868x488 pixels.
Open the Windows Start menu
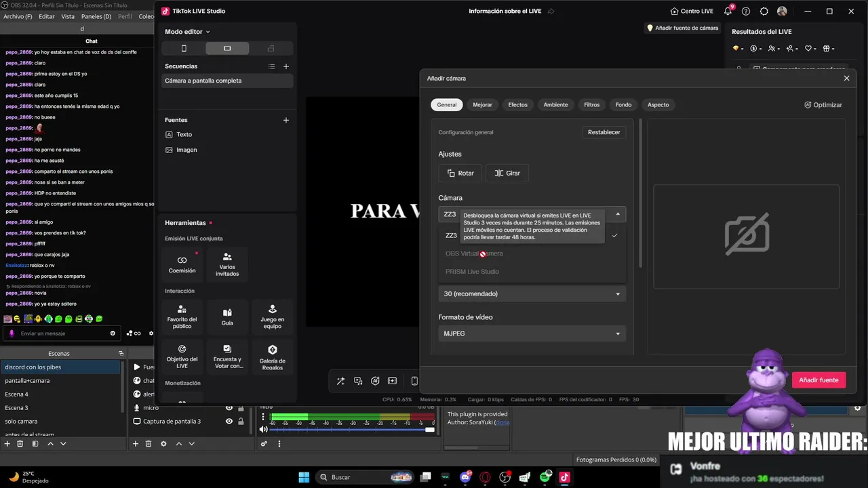(x=304, y=477)
